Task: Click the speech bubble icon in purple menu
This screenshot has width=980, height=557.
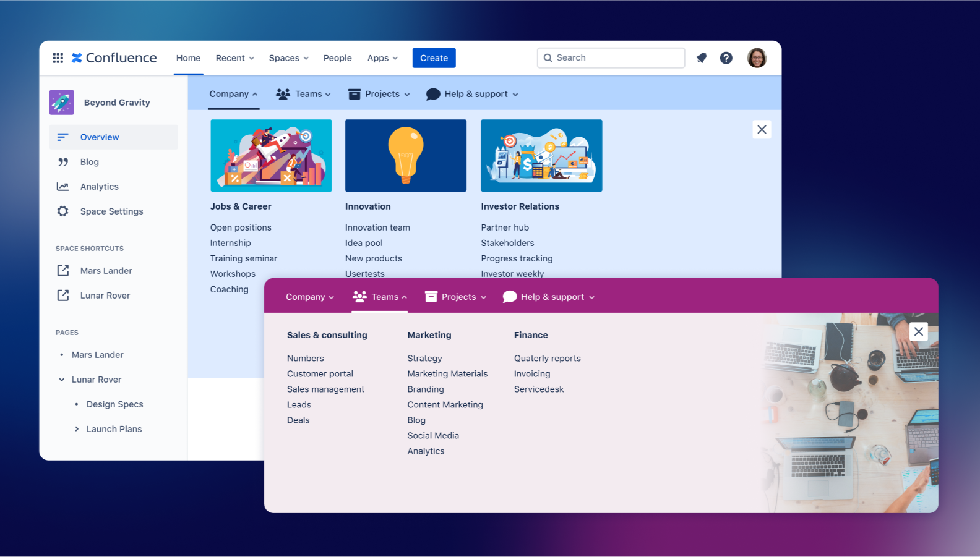Action: point(510,297)
